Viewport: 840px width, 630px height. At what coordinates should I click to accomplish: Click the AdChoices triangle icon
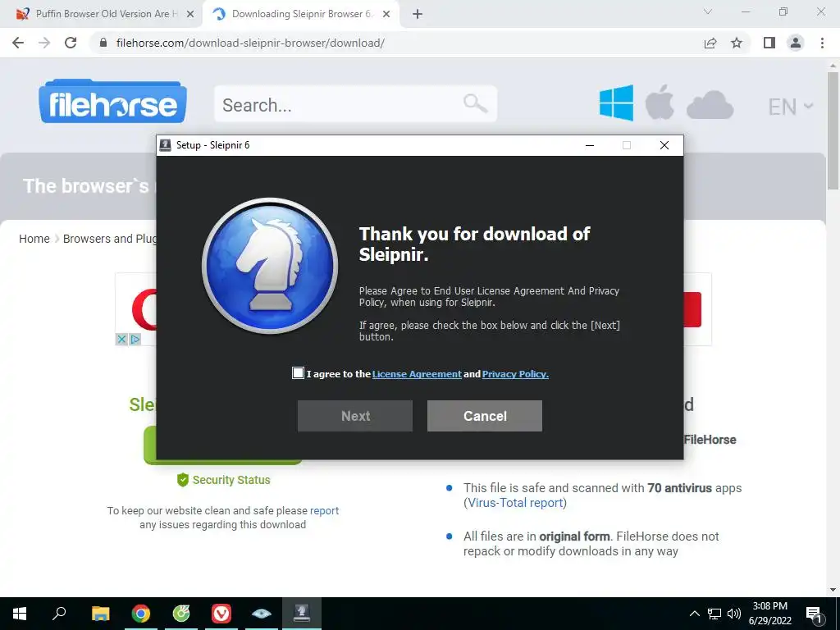pos(135,339)
